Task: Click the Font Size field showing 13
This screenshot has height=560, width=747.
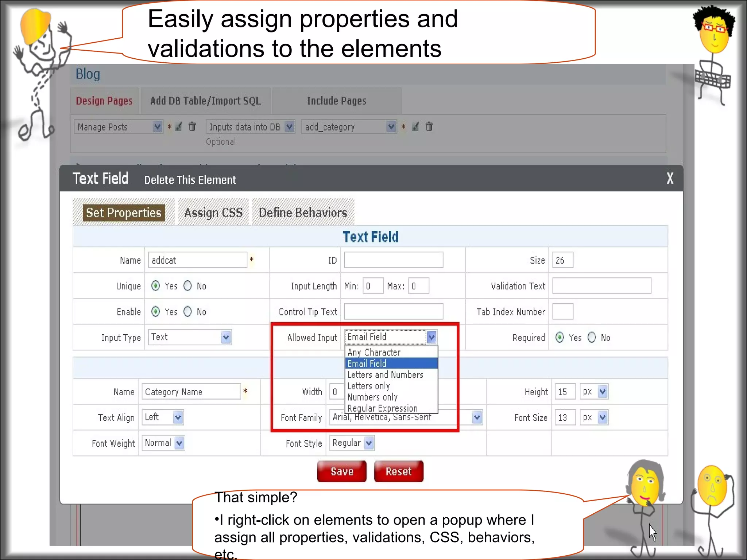Action: click(x=565, y=417)
